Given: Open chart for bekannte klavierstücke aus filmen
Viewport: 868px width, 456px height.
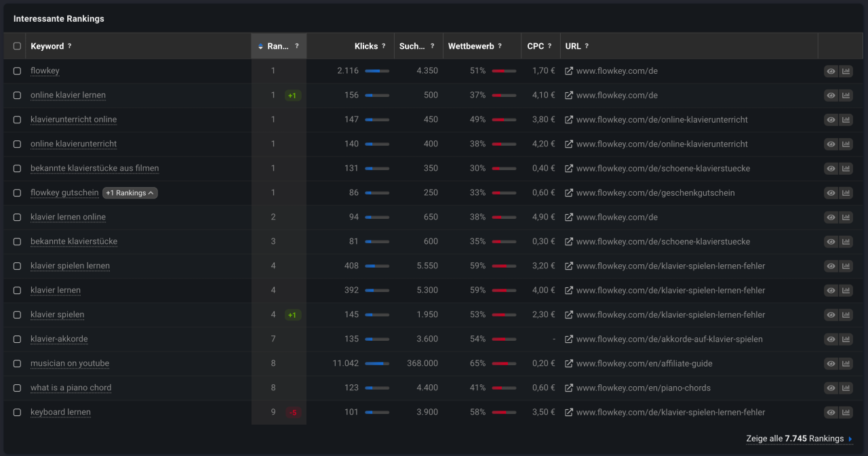Looking at the screenshot, I should [x=846, y=169].
